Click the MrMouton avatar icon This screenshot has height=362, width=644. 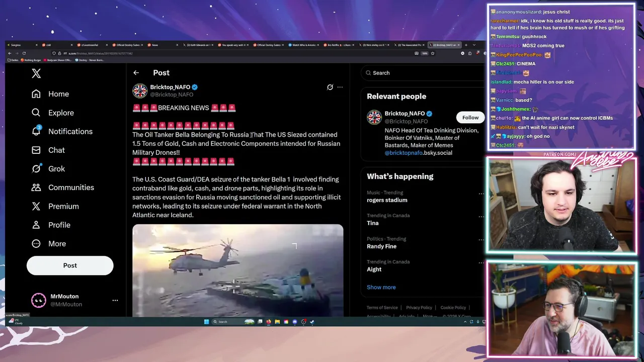pyautogui.click(x=39, y=300)
